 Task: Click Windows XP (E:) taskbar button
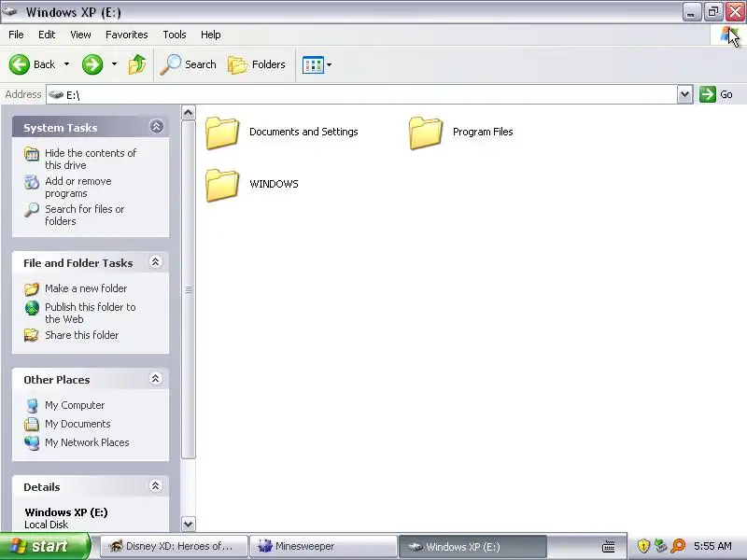(x=472, y=546)
